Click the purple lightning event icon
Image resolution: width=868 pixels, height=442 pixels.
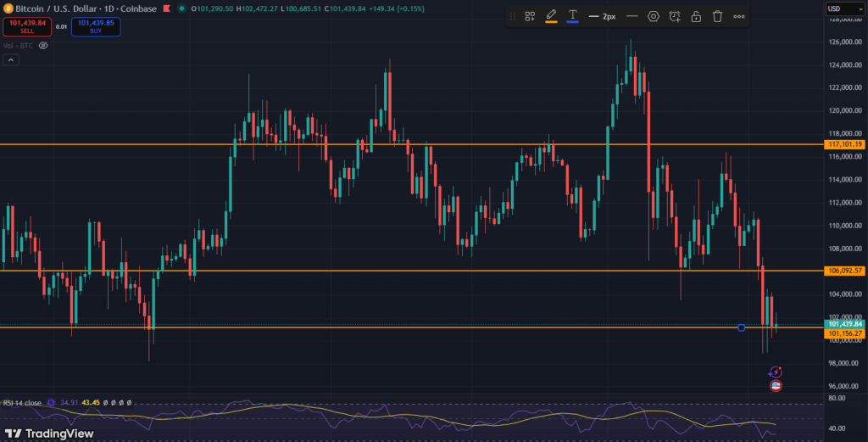(x=776, y=372)
